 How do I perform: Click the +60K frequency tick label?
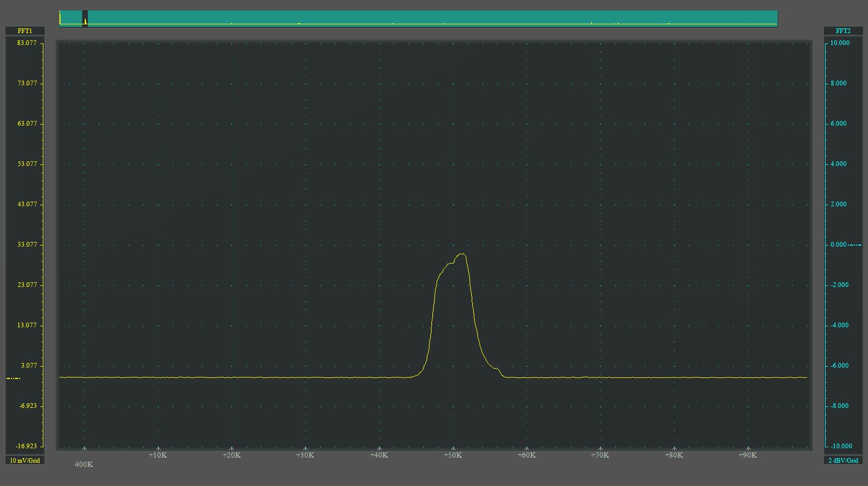[x=526, y=455]
